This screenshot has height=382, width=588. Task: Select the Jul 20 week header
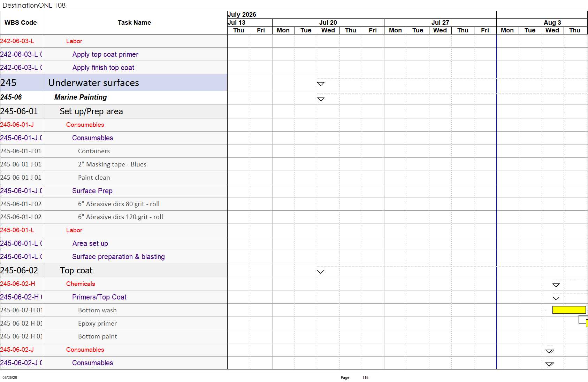point(328,22)
